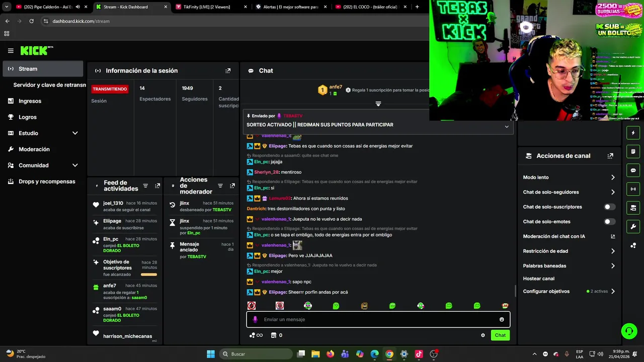Viewport: 644px width, 362px height.
Task: Open Moderación del chat con IA external link
Action: (613, 236)
